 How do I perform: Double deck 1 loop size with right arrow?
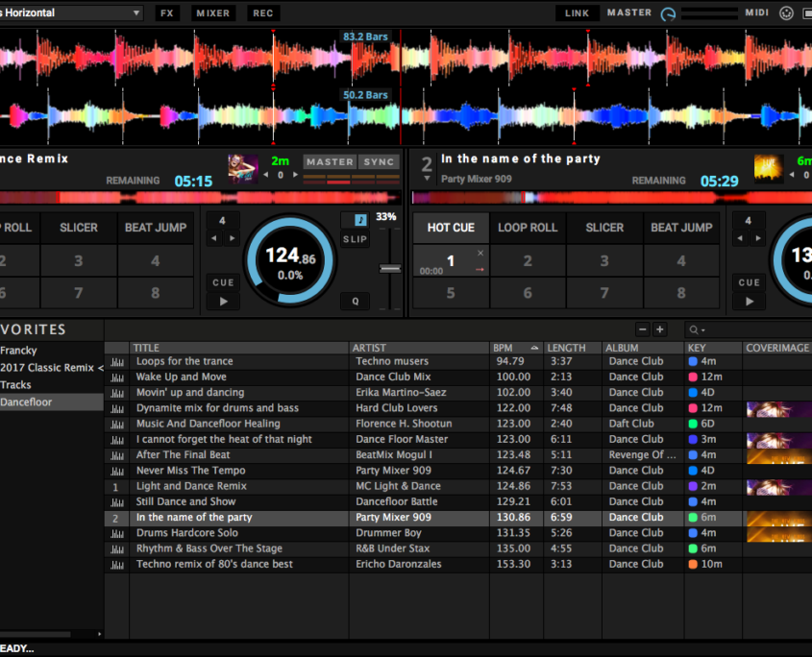[232, 238]
